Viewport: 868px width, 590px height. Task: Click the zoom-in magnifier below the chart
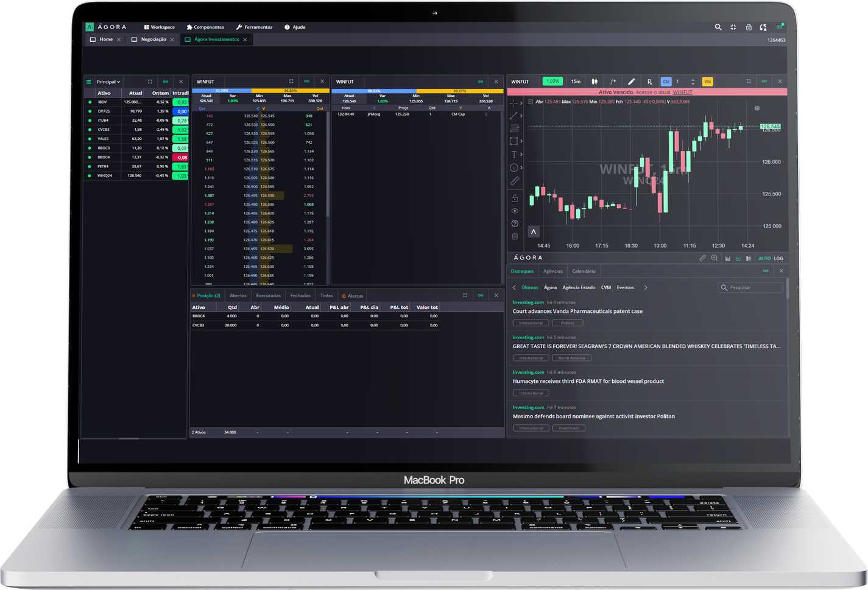(715, 258)
